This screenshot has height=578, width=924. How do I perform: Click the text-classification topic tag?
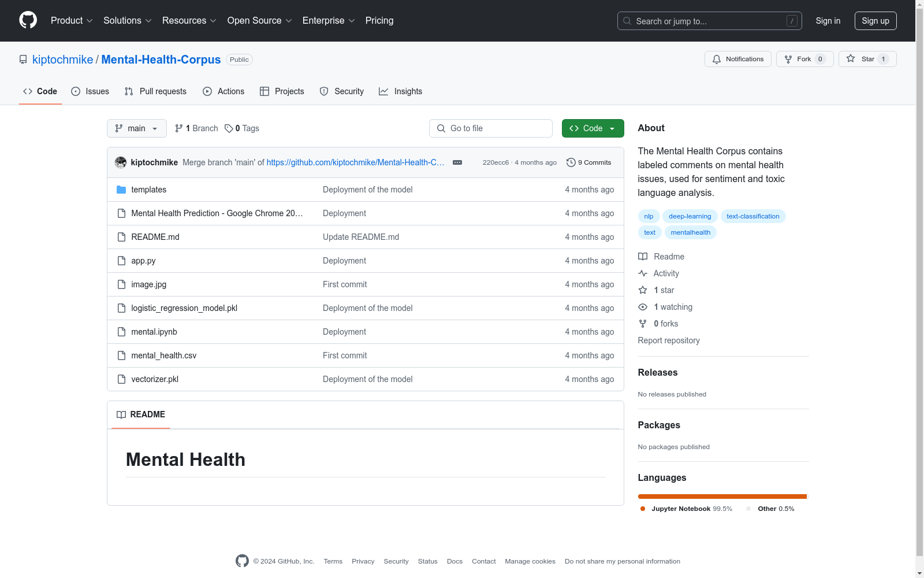[x=753, y=216]
